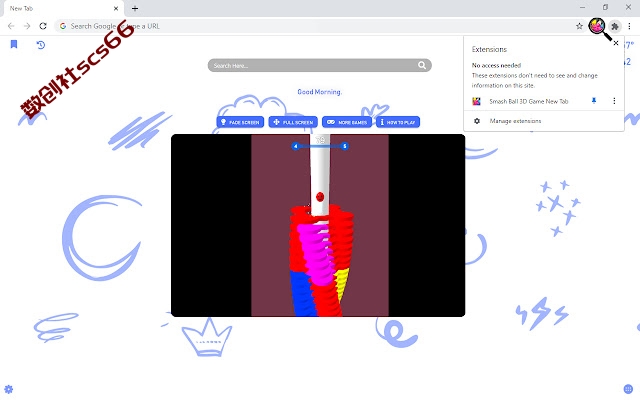
Task: Close the New Tab tab
Action: tap(116, 8)
